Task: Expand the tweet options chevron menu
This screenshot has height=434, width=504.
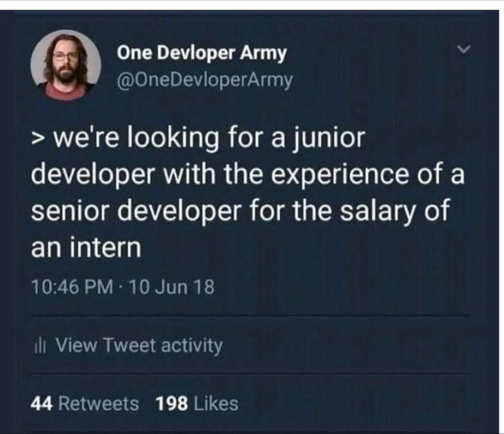Action: (464, 49)
